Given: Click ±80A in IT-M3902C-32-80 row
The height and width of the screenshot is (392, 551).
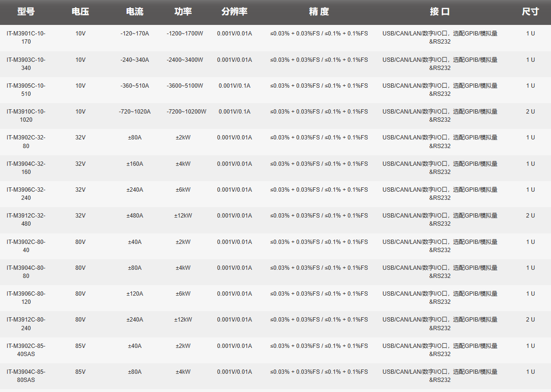Looking at the screenshot, I should point(135,138).
